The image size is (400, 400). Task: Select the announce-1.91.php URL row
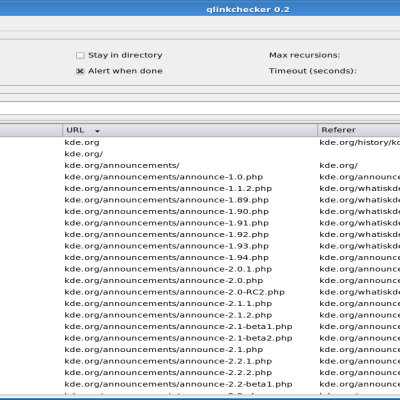[x=167, y=223]
